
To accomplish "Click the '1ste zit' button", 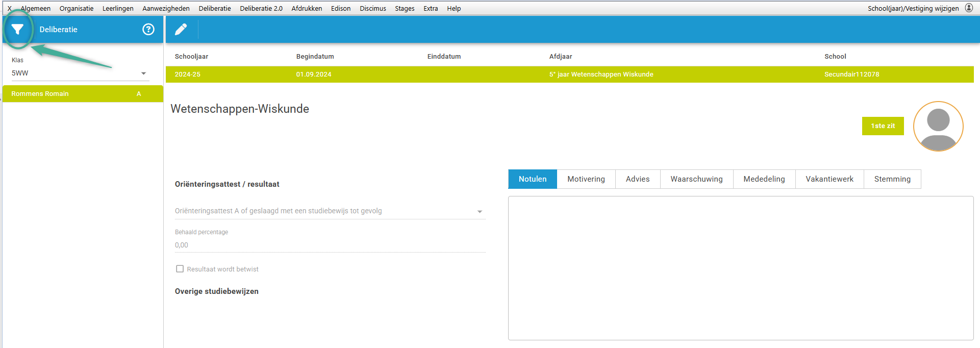I will coord(883,126).
